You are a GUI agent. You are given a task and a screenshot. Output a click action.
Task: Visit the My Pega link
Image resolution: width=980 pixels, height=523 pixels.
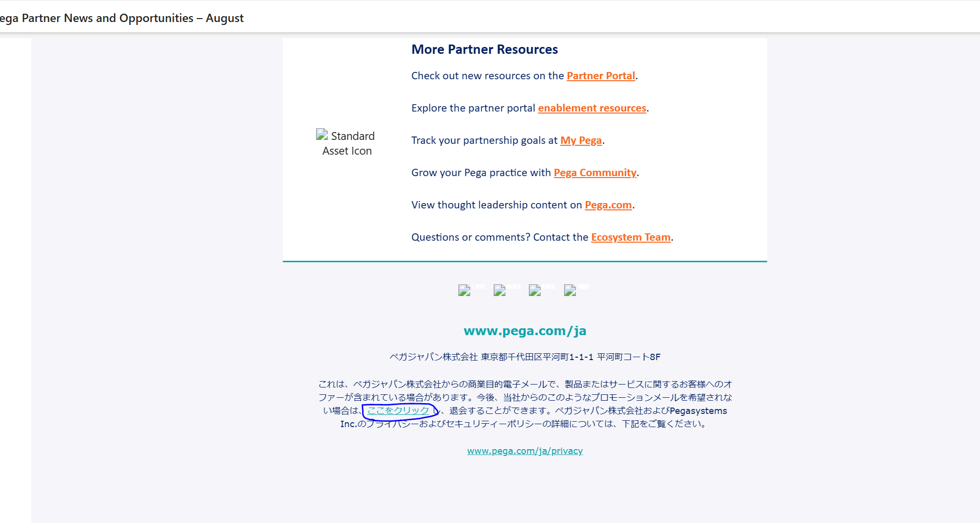point(581,140)
